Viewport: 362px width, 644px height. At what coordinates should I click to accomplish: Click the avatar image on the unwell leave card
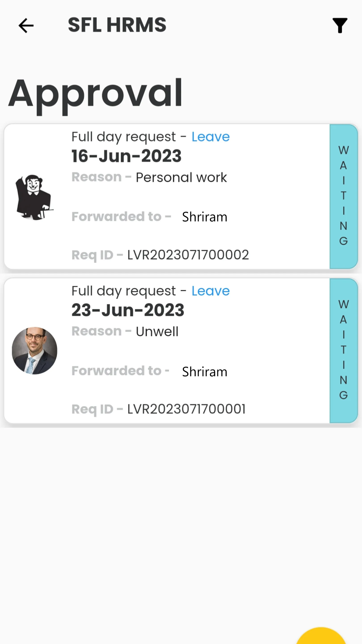pos(34,351)
